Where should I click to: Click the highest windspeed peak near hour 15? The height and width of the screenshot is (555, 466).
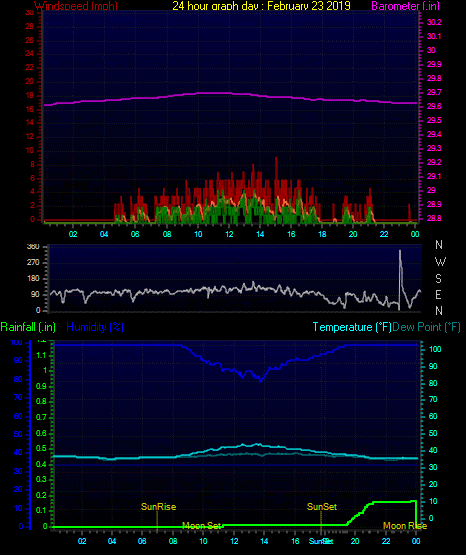(x=276, y=158)
